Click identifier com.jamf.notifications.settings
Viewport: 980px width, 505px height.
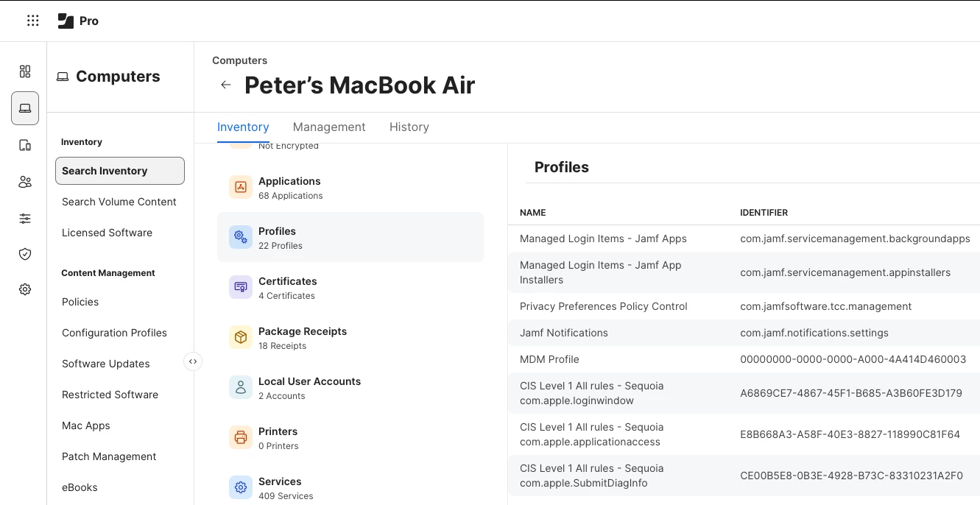coord(814,333)
